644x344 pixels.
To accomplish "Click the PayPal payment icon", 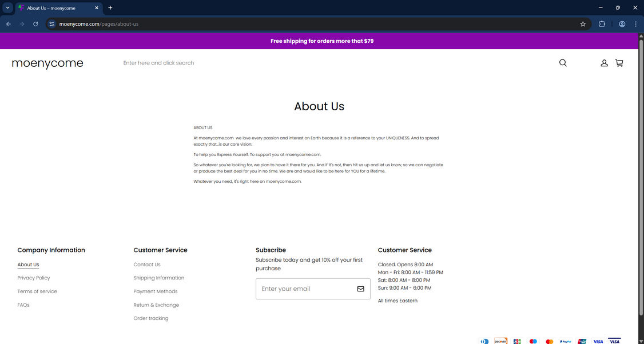I will [565, 341].
